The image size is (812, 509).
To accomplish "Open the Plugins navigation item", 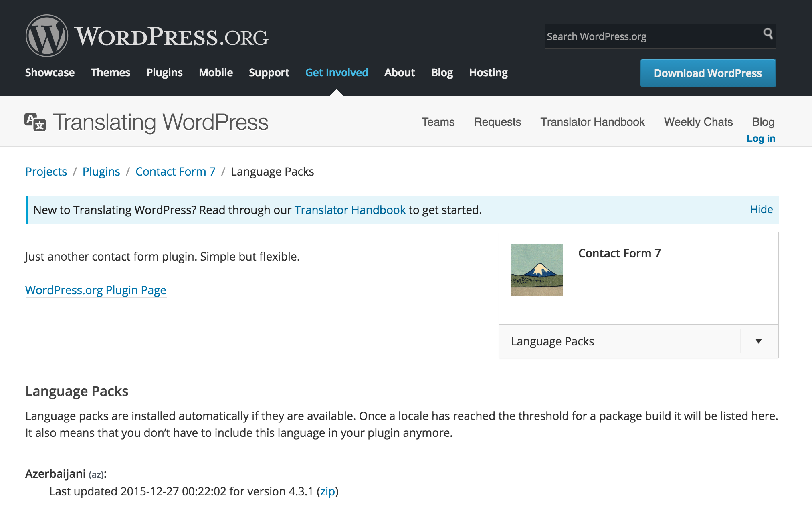I will point(164,73).
